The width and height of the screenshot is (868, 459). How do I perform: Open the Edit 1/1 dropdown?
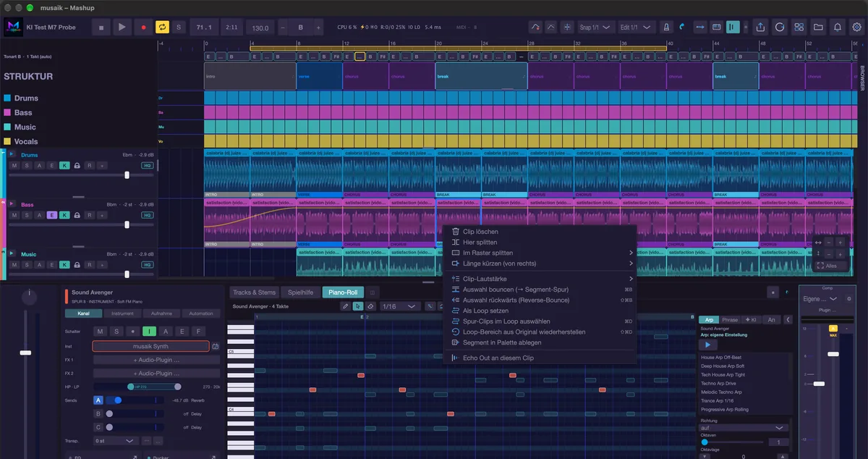(x=637, y=28)
